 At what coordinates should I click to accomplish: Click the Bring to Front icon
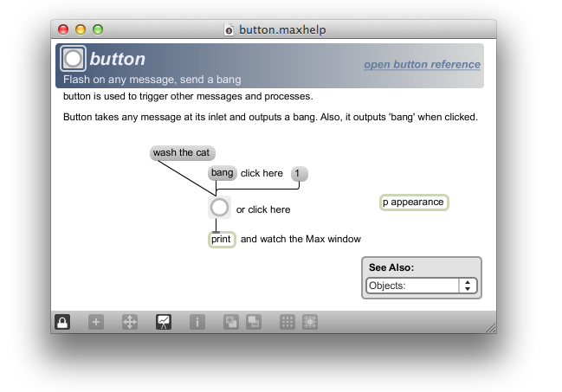click(x=231, y=322)
